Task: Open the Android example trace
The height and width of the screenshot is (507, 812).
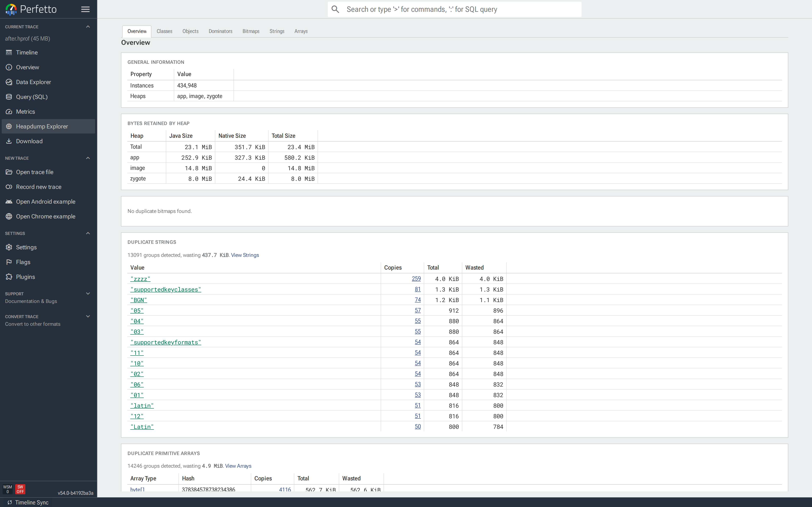Action: coord(46,202)
